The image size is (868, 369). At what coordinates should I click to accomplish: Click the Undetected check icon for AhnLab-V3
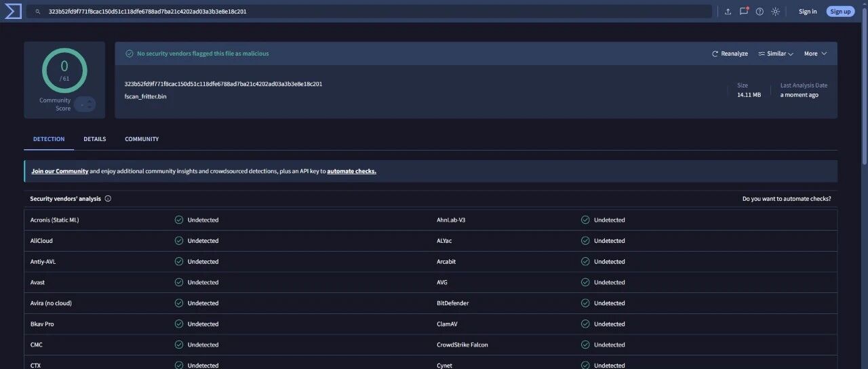[x=585, y=220]
